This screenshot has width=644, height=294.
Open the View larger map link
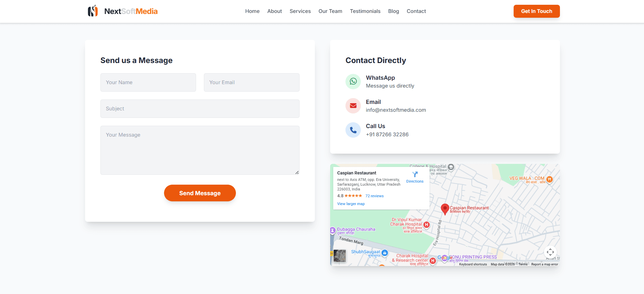pos(351,204)
